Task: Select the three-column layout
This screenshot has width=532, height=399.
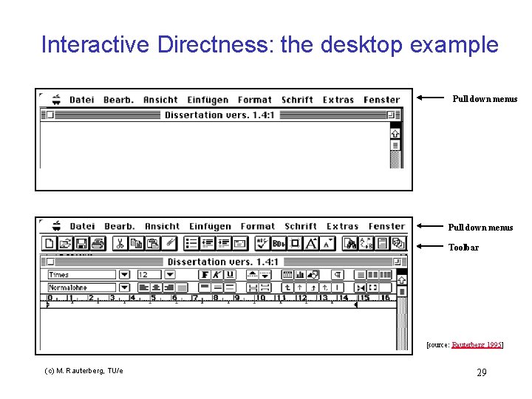Action: pyautogui.click(x=385, y=274)
